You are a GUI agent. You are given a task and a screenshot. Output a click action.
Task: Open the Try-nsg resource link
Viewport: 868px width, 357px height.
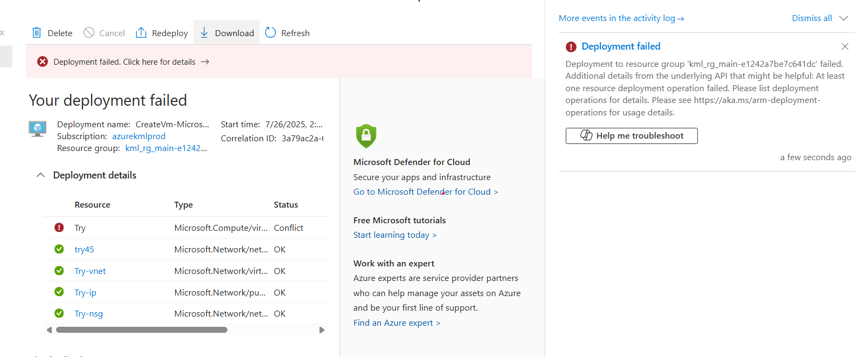point(88,314)
